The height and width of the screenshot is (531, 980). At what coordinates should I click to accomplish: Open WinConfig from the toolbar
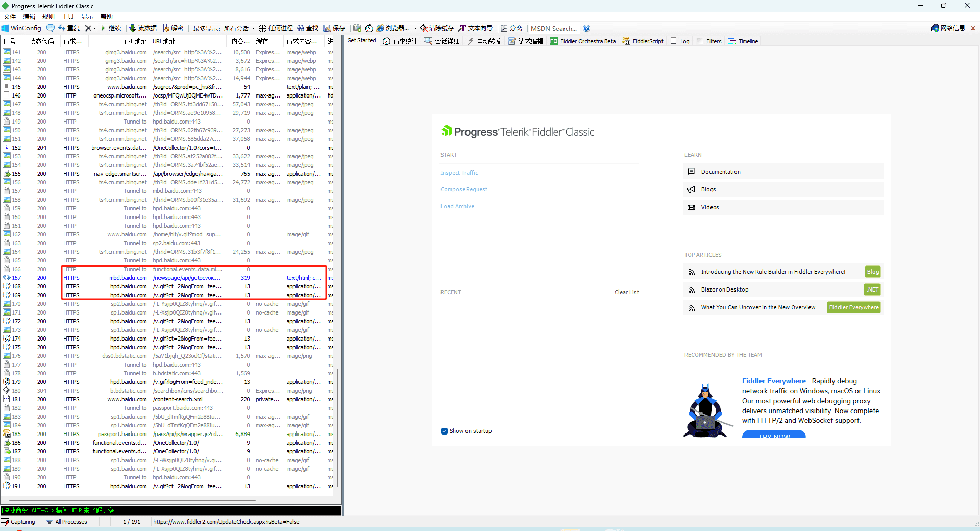21,28
